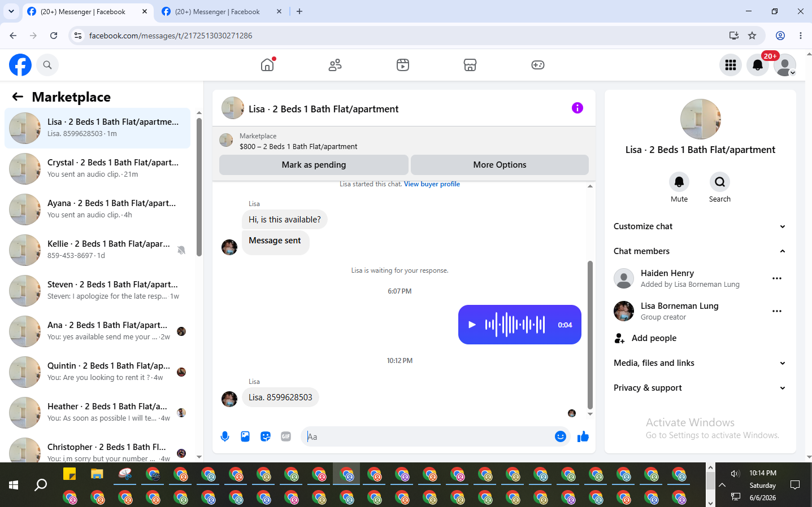Open the View buyer profile link
This screenshot has width=812, height=507.
432,184
